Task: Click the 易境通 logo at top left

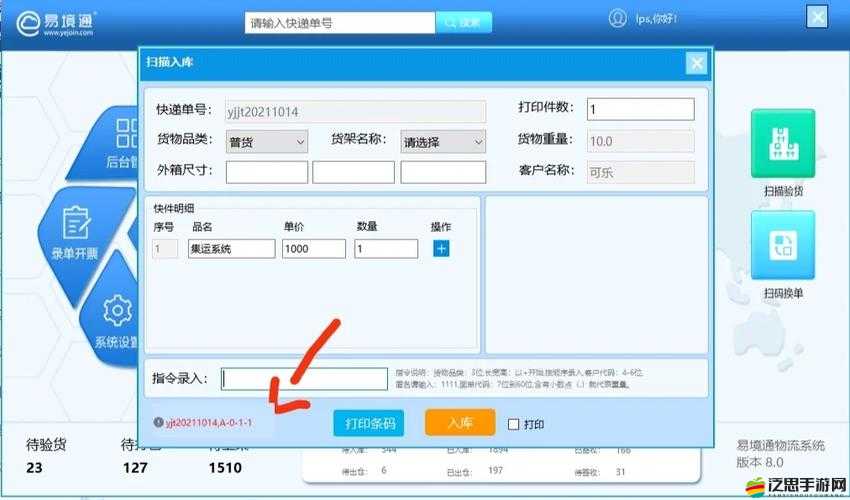Action: (56, 24)
